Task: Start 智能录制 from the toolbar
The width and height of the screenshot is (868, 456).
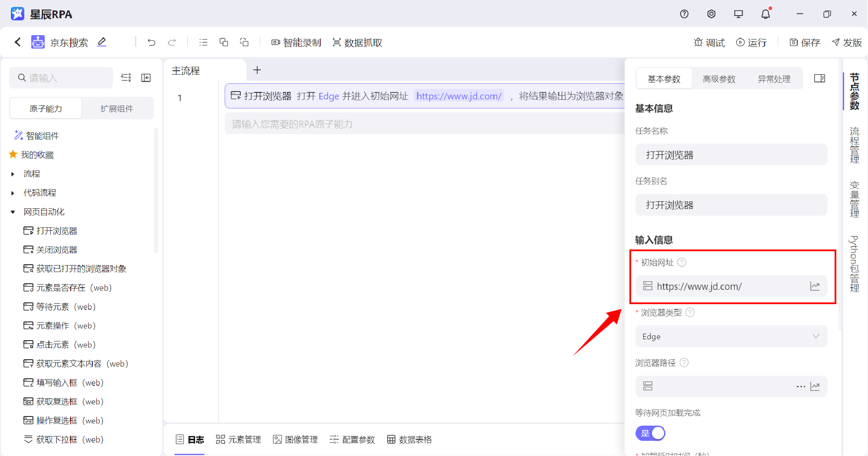Action: coord(296,43)
